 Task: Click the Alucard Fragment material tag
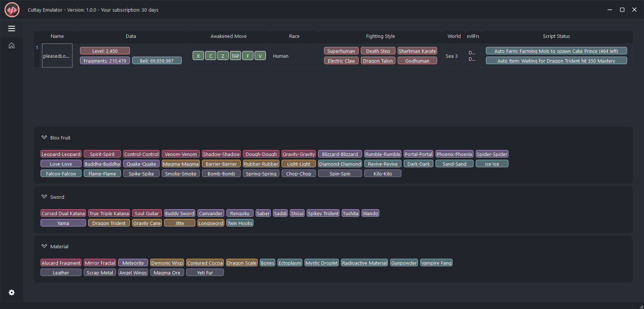click(x=61, y=263)
